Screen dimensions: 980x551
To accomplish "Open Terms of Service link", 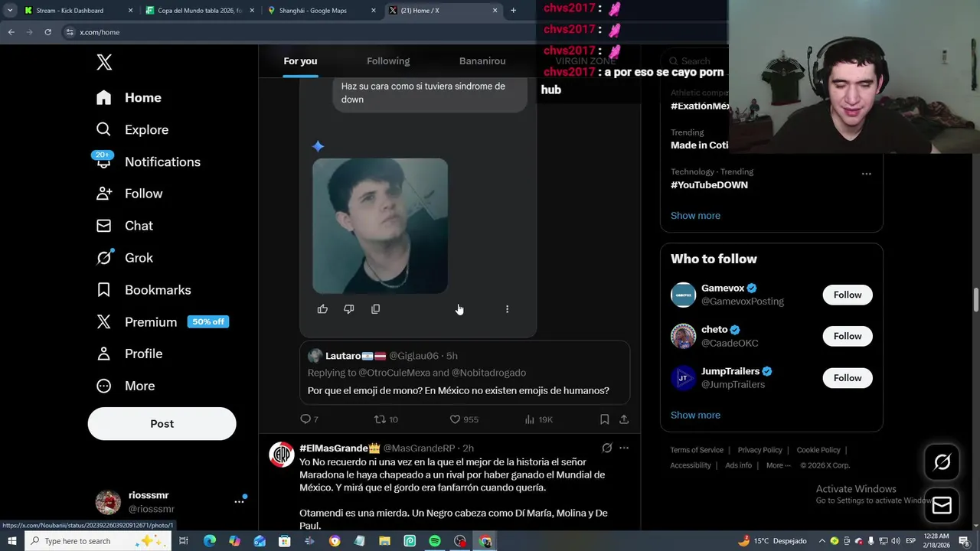I will tap(697, 450).
